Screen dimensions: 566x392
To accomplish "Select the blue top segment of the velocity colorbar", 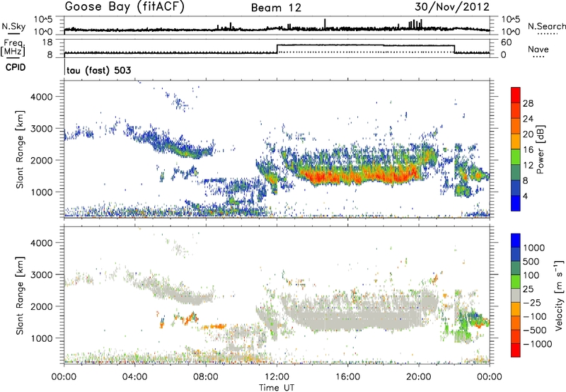I will (516, 241).
